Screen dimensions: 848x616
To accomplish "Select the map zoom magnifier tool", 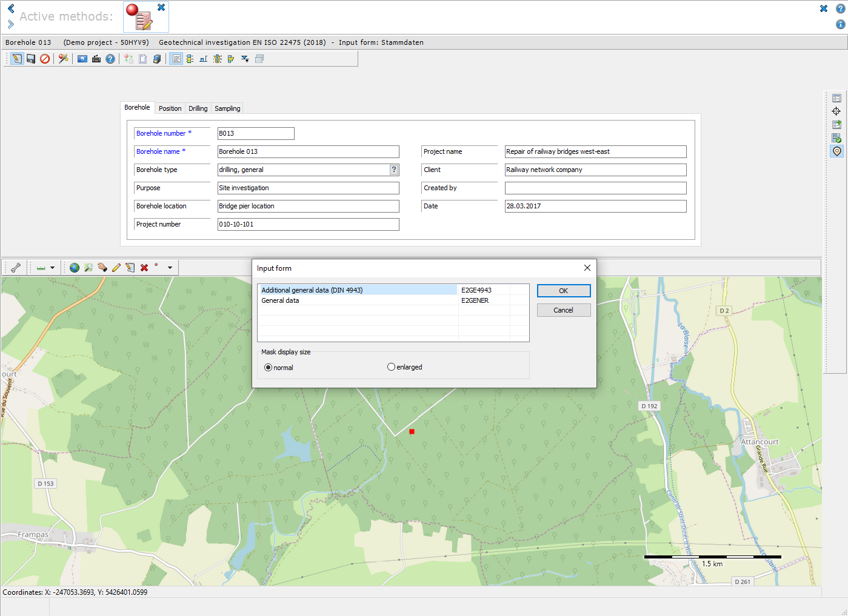I will tap(88, 267).
